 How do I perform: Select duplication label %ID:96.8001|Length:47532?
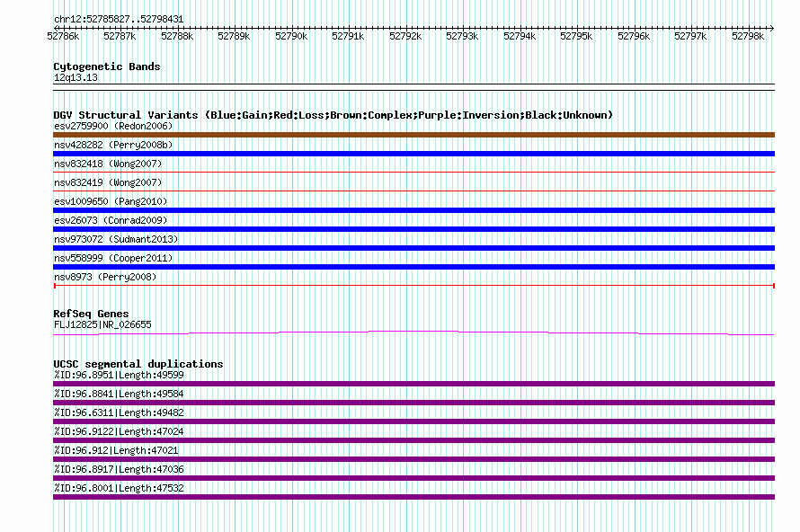[119, 488]
